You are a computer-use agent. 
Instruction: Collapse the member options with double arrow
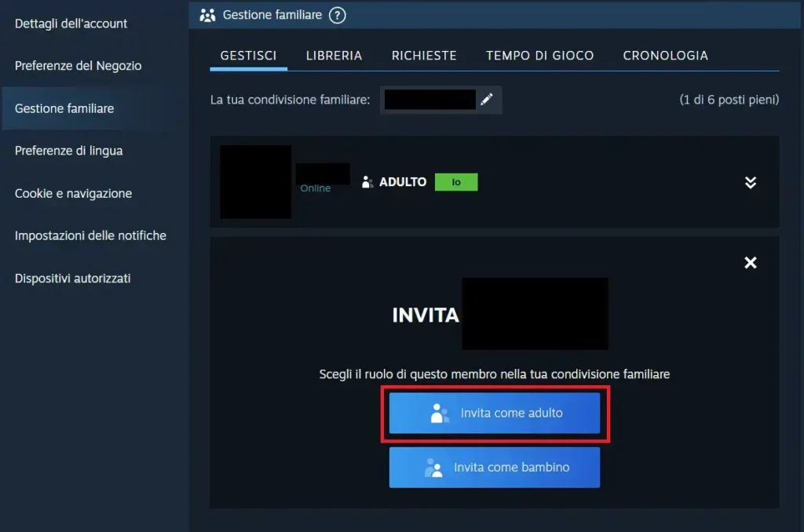tap(751, 181)
